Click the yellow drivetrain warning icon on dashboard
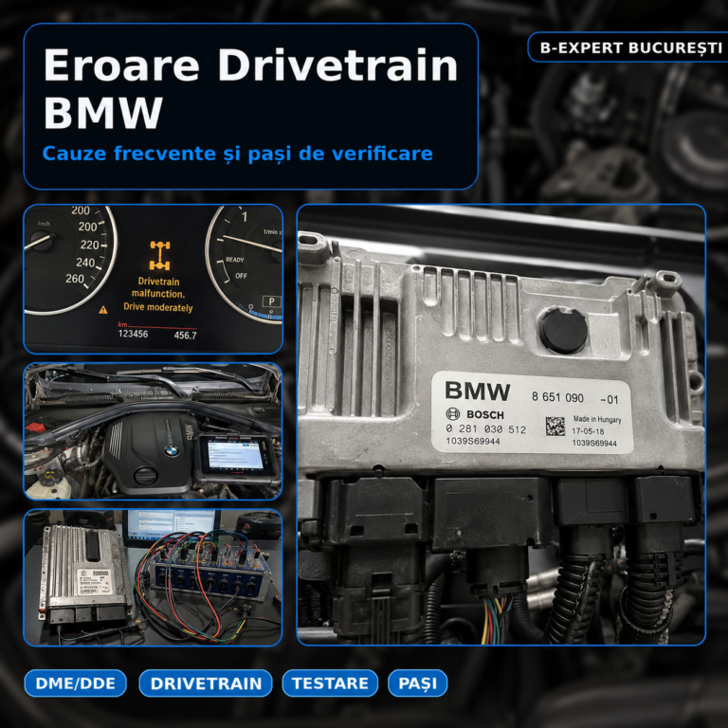The image size is (728, 728). [x=159, y=256]
